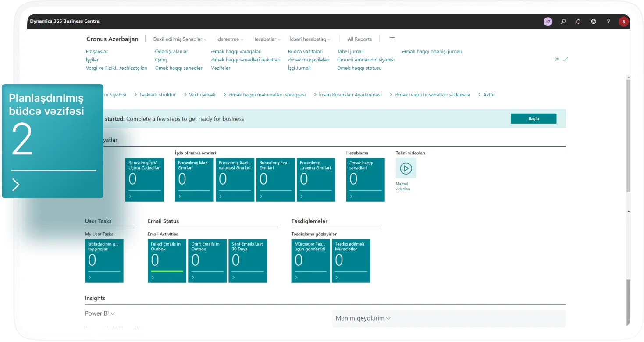Click the Başla button

pyautogui.click(x=533, y=119)
